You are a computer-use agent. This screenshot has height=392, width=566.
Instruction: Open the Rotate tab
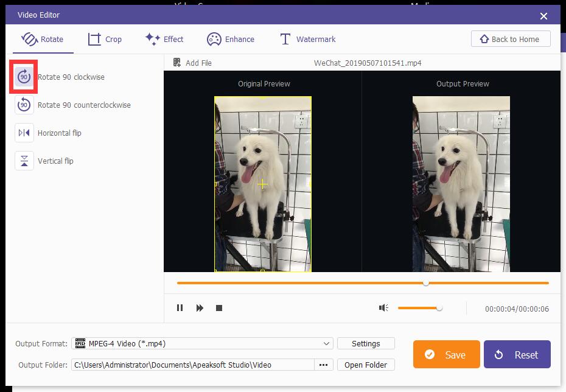tap(43, 40)
